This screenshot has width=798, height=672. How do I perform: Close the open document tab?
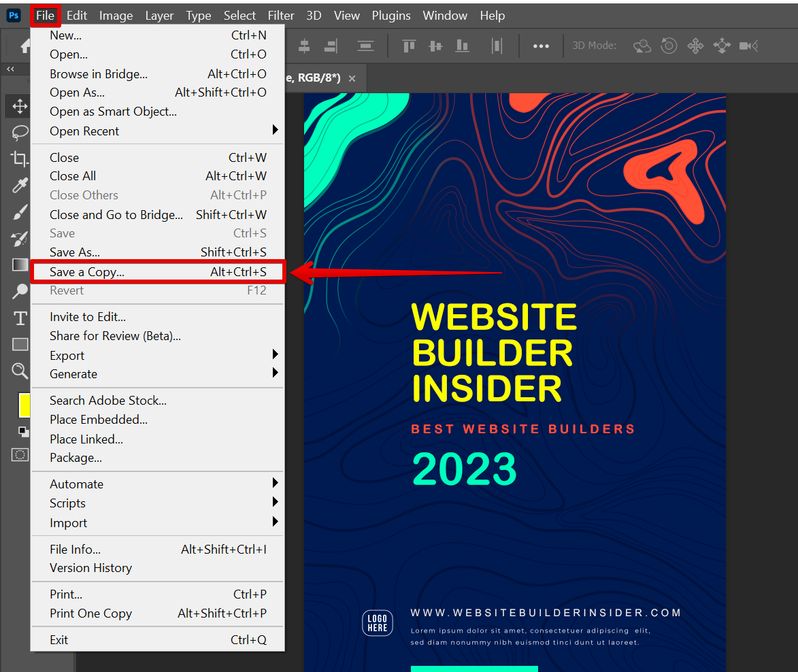[x=352, y=79]
